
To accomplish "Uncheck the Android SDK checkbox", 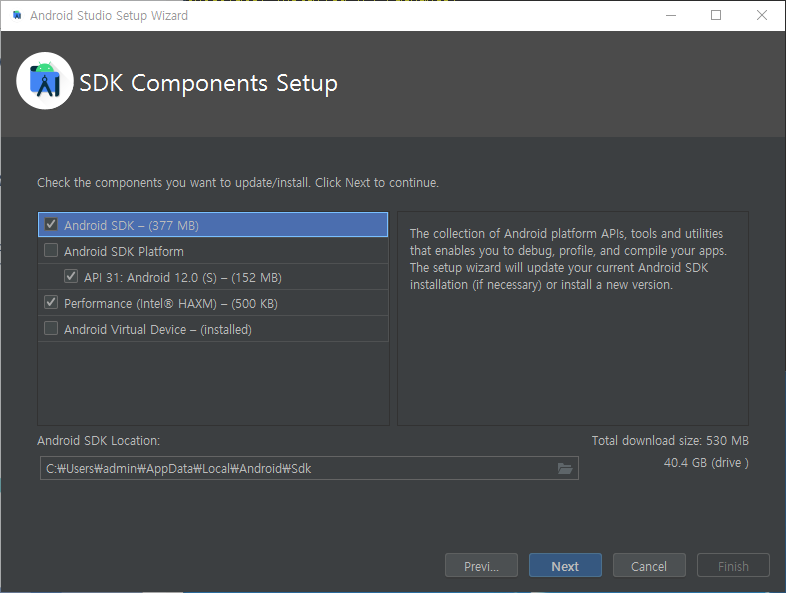I will click(x=51, y=224).
